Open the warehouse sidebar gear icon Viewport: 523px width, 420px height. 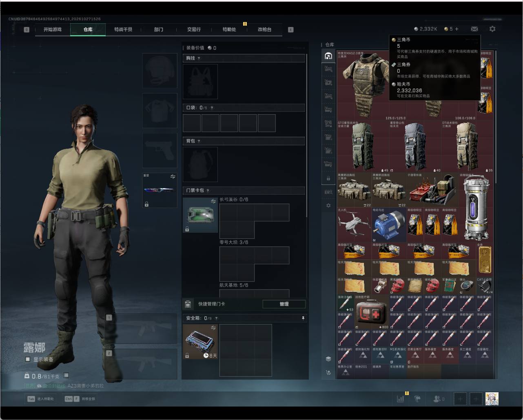[328, 206]
